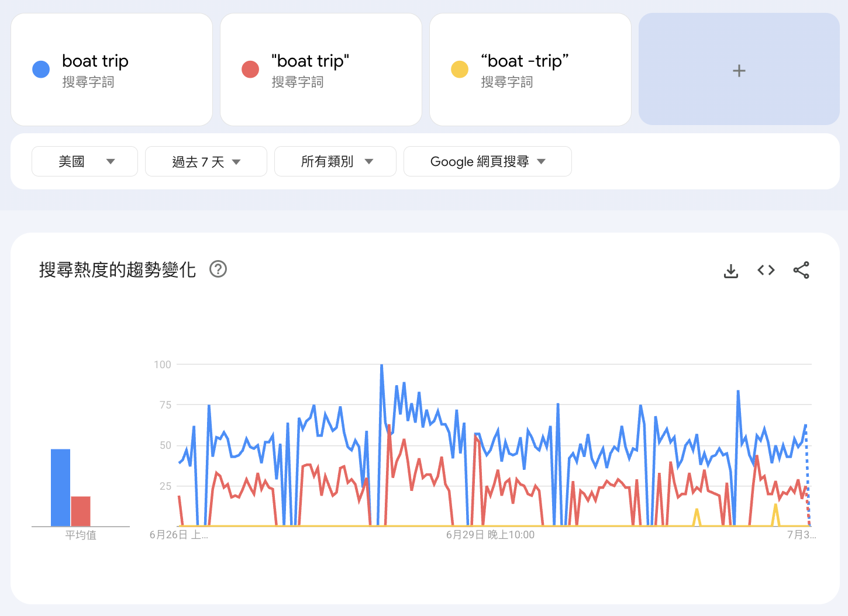Select the quoted "boat trip" term card
Viewport: 848px width, 616px height.
(x=321, y=70)
